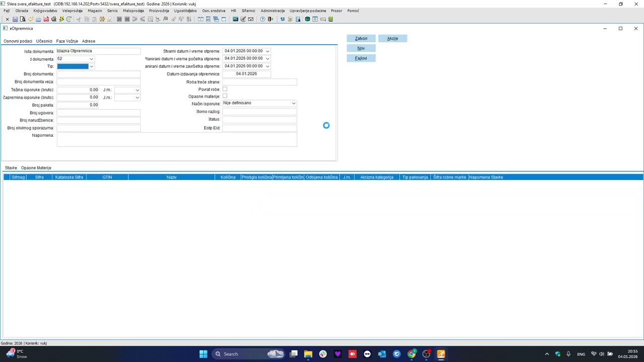Image resolution: width=644 pixels, height=362 pixels.
Task: Open J.m. dropdown for Težina isporuke
Action: pos(137,90)
